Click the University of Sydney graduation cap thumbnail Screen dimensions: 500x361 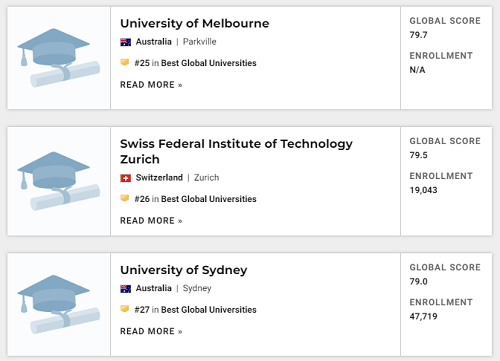[59, 304]
